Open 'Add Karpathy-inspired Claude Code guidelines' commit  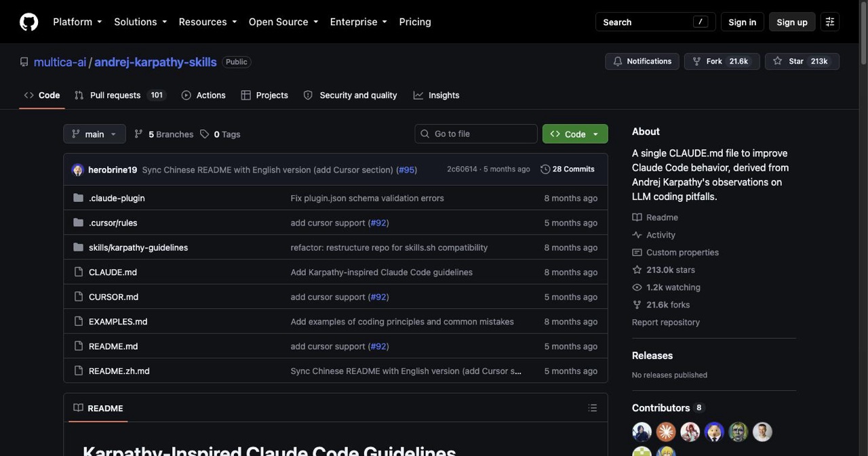click(382, 272)
